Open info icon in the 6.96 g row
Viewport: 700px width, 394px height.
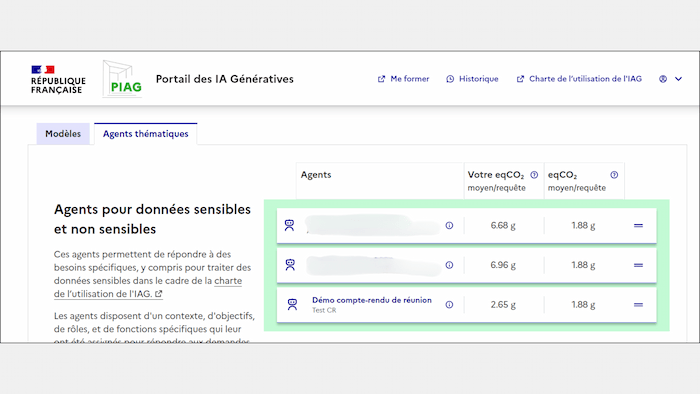tap(449, 265)
